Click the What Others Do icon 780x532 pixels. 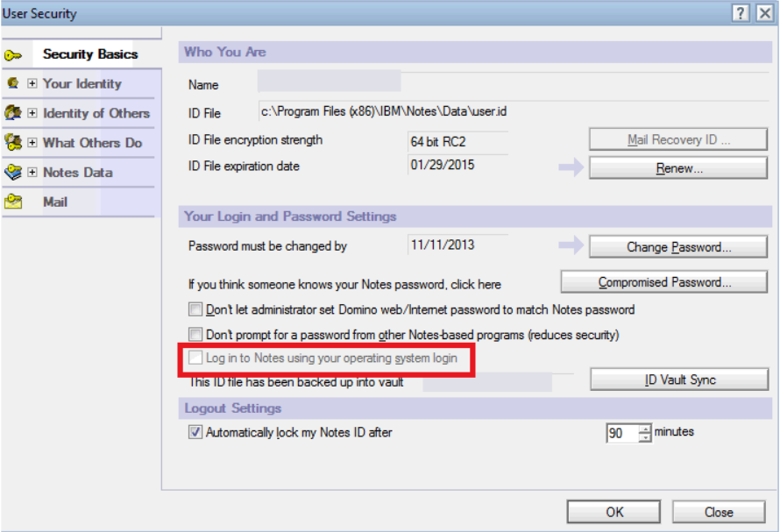tap(12, 143)
